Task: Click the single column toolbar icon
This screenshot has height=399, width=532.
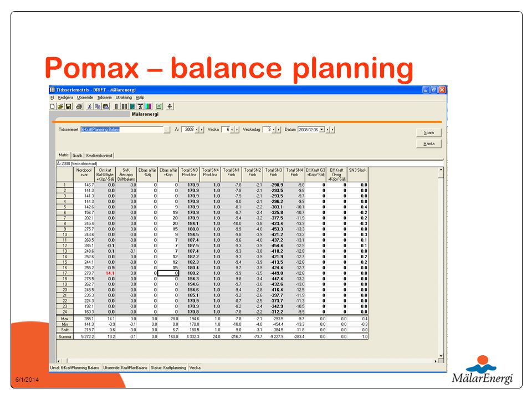Action: coord(116,106)
